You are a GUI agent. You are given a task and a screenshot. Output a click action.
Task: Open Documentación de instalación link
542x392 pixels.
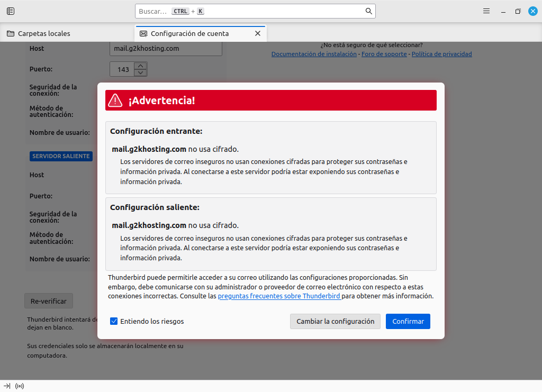(x=314, y=54)
